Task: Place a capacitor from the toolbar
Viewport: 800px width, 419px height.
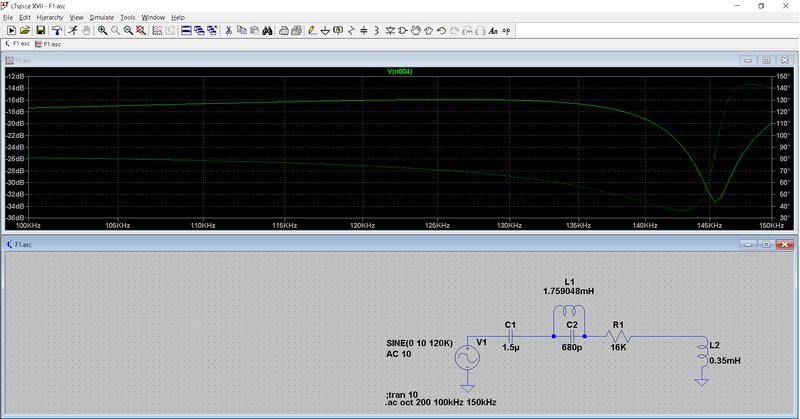Action: [x=364, y=31]
